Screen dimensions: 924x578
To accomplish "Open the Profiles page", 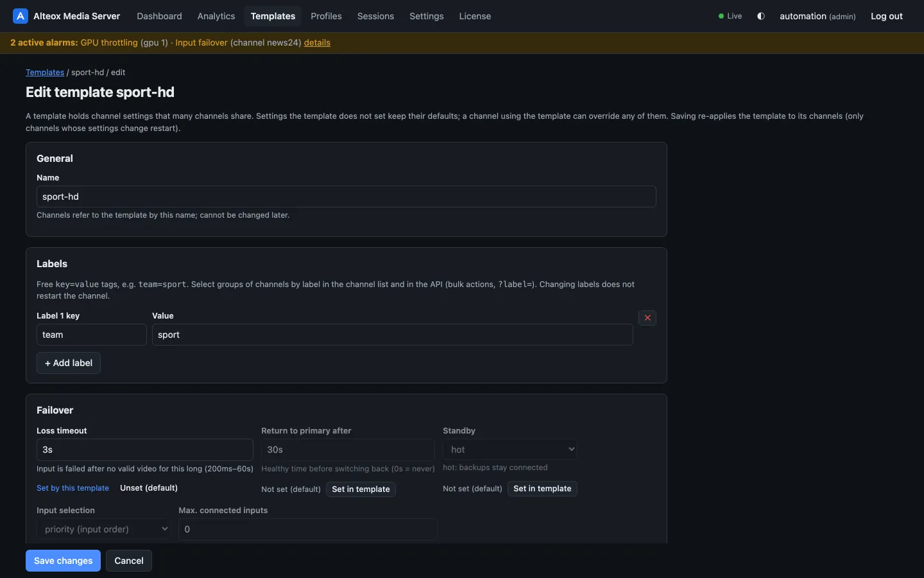I will tap(326, 16).
